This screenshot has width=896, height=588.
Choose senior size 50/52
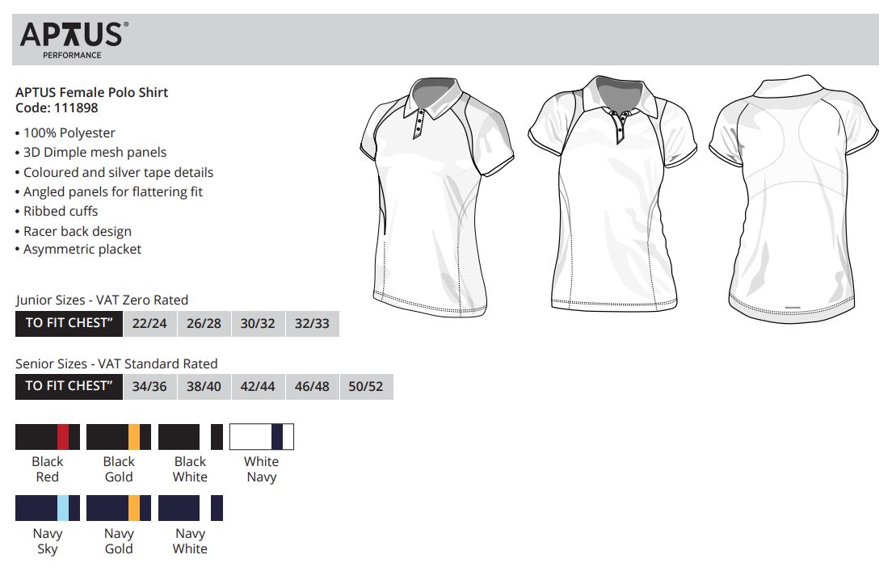coord(366,387)
